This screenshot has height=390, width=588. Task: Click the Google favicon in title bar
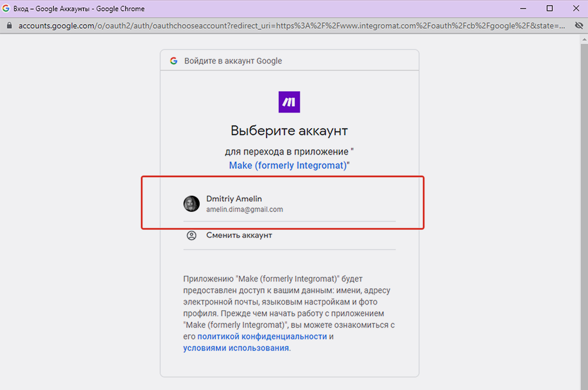tap(6, 8)
